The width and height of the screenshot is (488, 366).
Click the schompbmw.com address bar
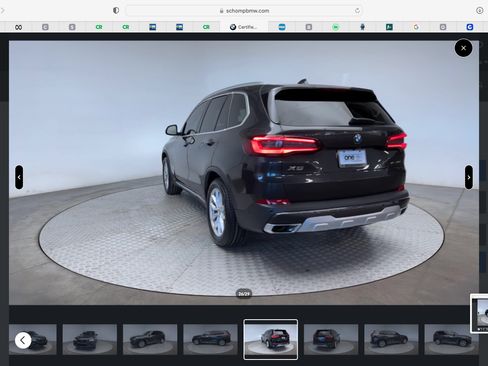244,11
